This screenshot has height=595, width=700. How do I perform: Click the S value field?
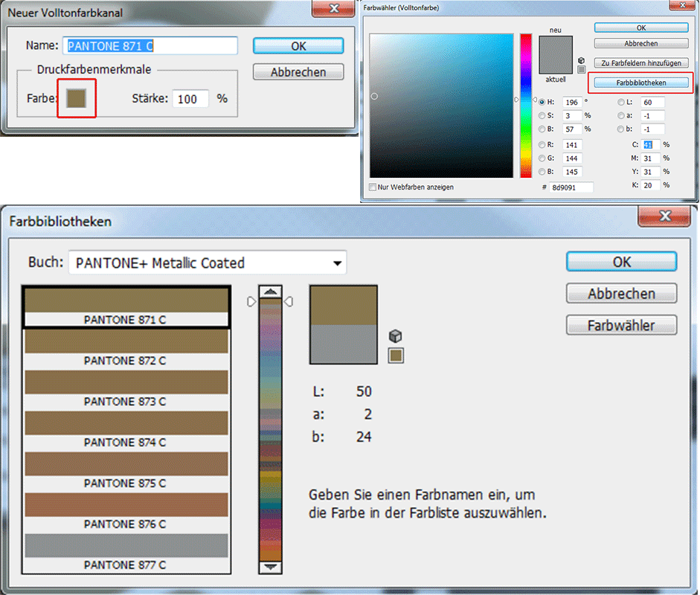point(572,115)
